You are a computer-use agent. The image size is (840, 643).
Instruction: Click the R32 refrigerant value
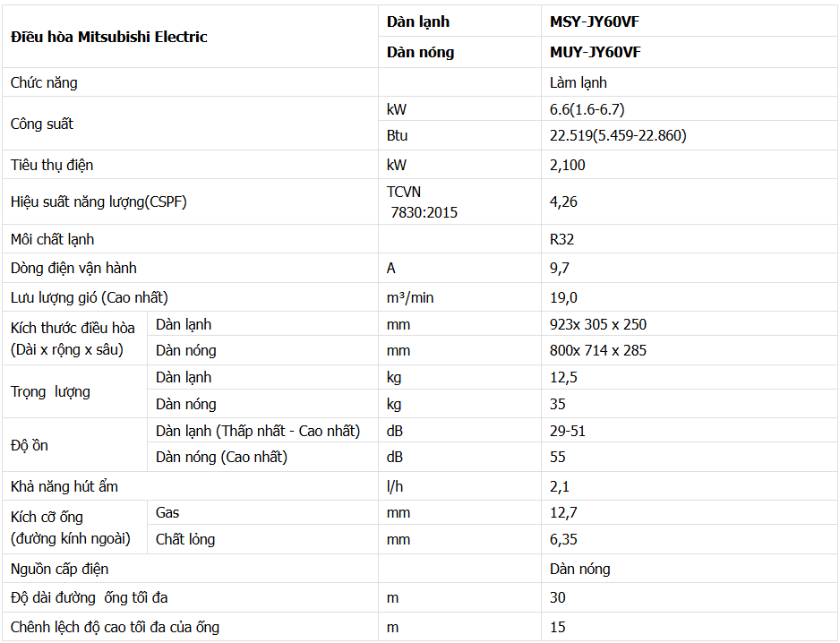(562, 239)
